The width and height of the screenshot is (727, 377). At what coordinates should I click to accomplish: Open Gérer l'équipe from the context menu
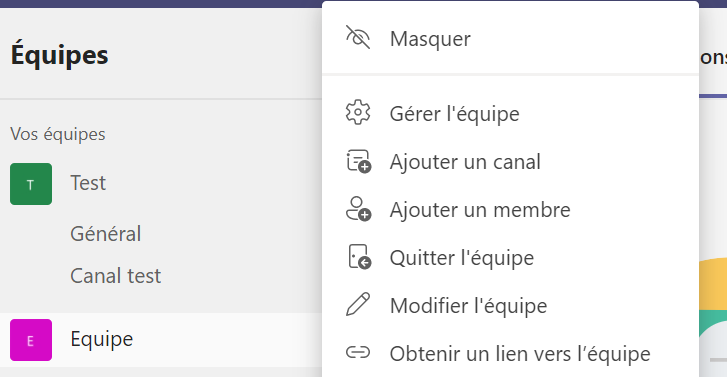pyautogui.click(x=510, y=114)
